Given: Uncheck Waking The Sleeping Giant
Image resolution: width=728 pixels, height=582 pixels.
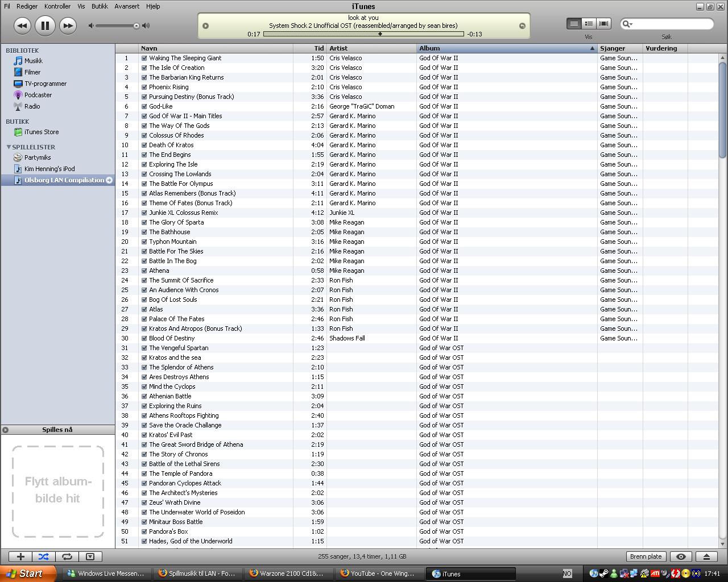Looking at the screenshot, I should [x=144, y=58].
